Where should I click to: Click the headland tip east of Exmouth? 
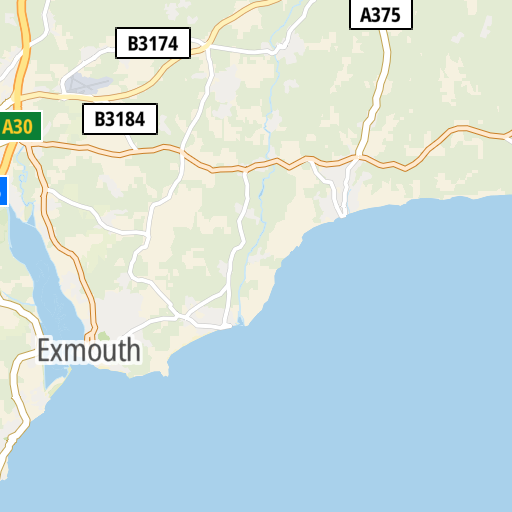(165, 373)
